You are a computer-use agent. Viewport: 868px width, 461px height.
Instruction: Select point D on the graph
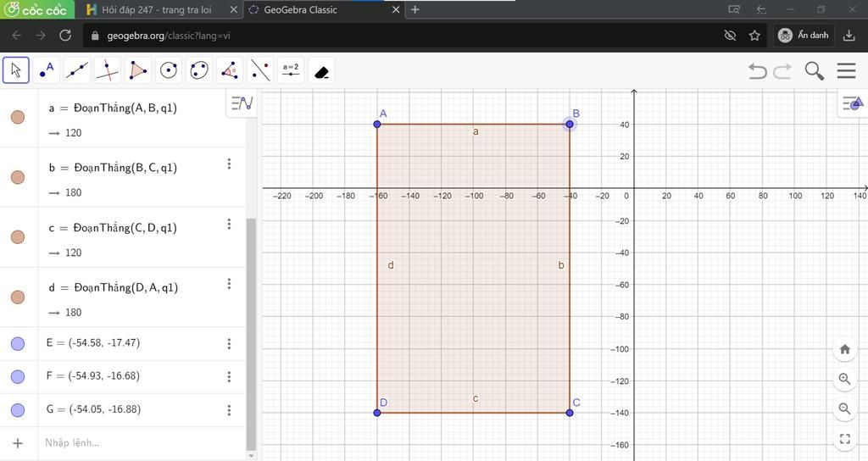click(x=377, y=413)
